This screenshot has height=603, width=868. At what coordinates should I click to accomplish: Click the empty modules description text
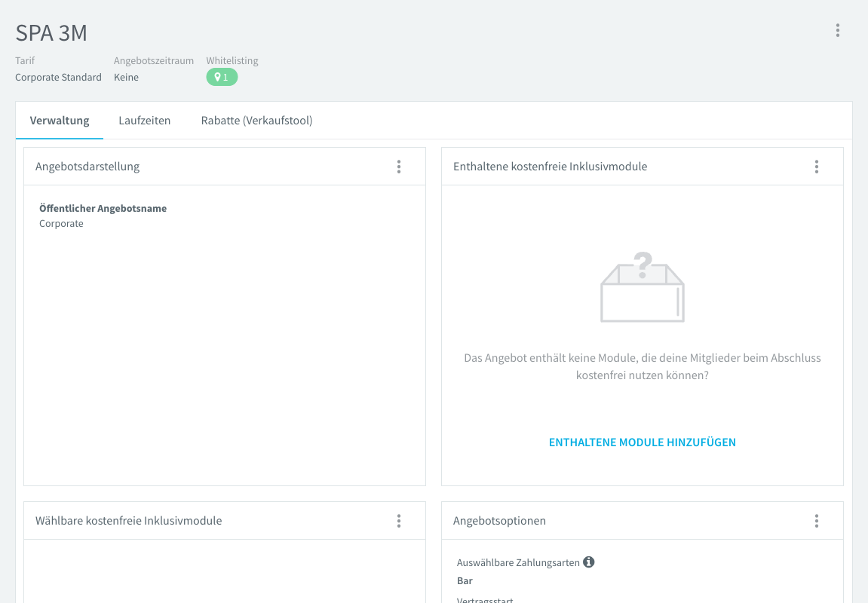[643, 366]
